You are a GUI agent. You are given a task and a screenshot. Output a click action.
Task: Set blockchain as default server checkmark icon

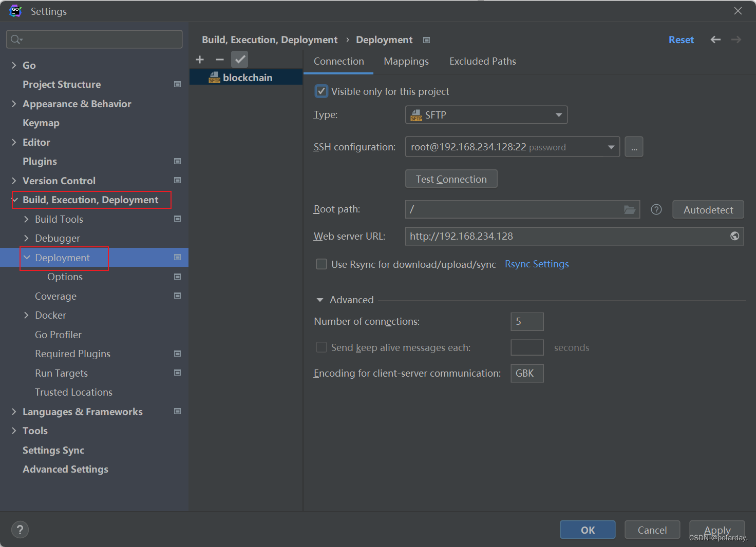click(x=239, y=60)
